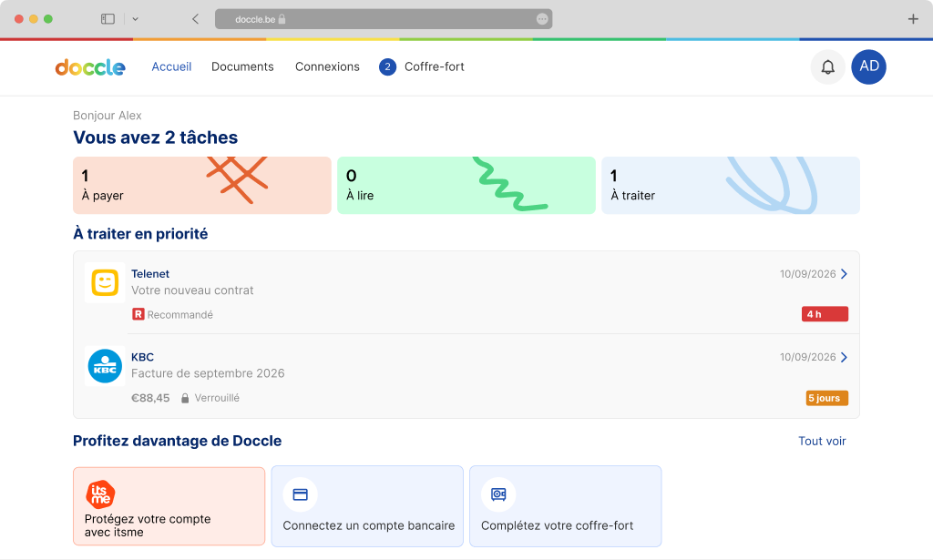Open the Coffre-fort menu item
This screenshot has height=560, width=933.
click(x=435, y=67)
